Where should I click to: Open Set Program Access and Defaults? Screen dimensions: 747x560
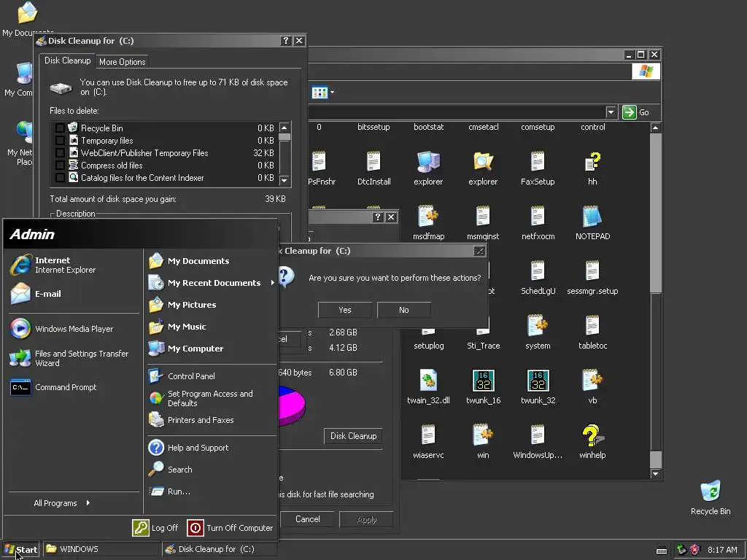pyautogui.click(x=201, y=398)
